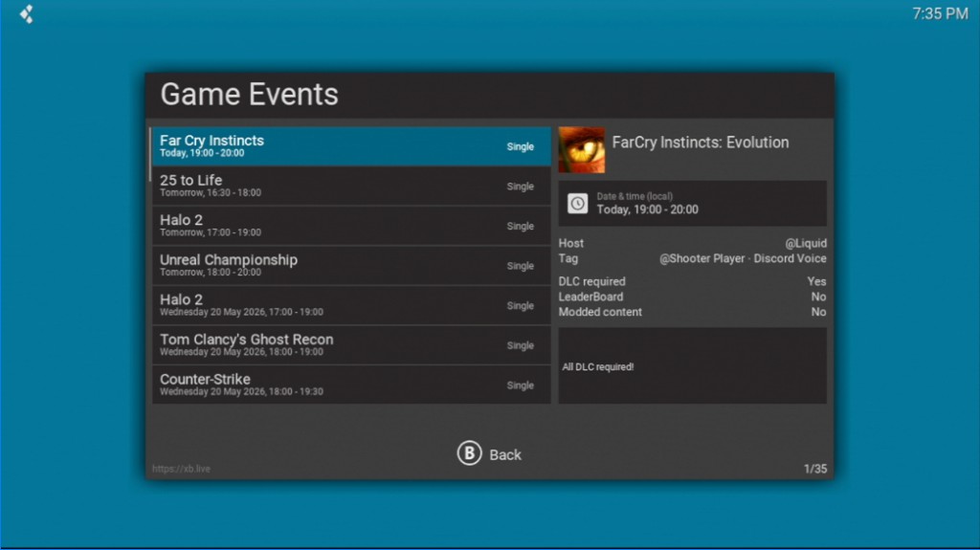The height and width of the screenshot is (550, 980).
Task: Click the Host label
Action: 570,243
